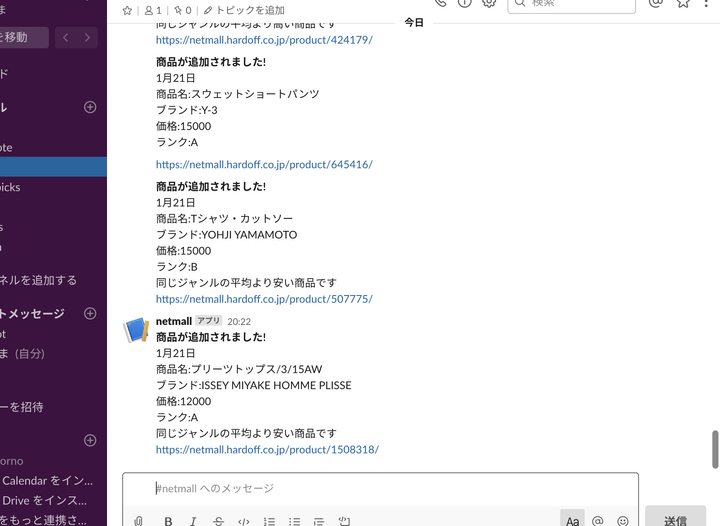Open the '(自分)' self direct message
The width and height of the screenshot is (720, 526).
(x=22, y=353)
